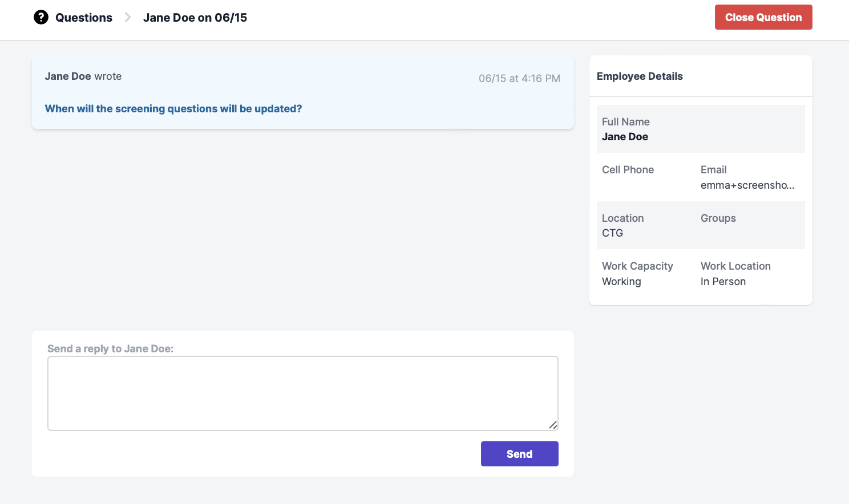This screenshot has height=504, width=849.
Task: Click the Full Name value Jane Doe
Action: 625,137
